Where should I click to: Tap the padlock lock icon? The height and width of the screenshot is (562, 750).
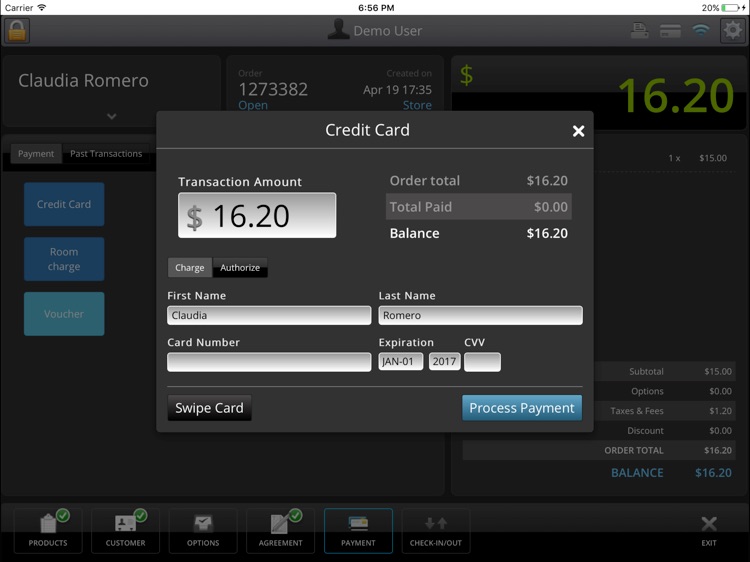coord(17,31)
